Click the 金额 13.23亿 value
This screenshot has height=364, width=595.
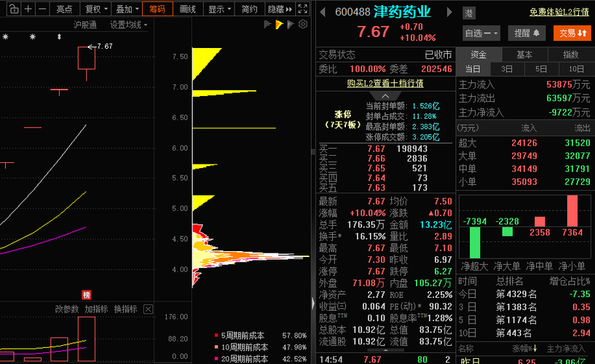coord(436,225)
